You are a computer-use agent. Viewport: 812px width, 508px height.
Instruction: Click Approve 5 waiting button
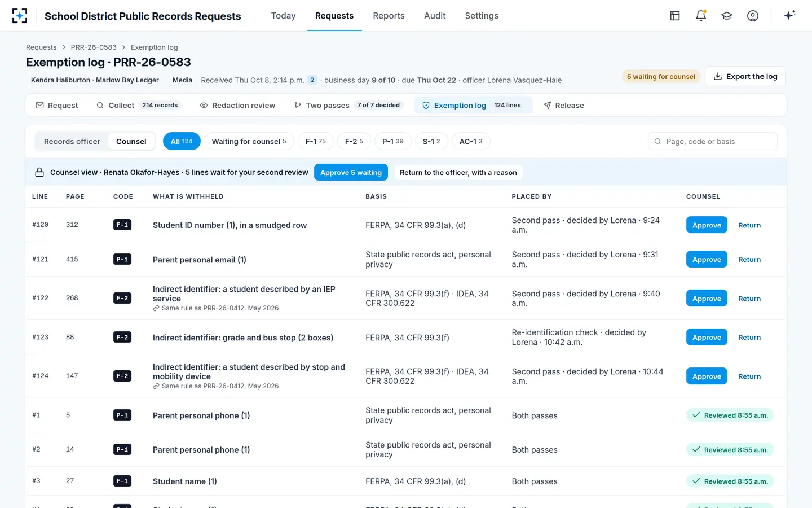tap(351, 173)
